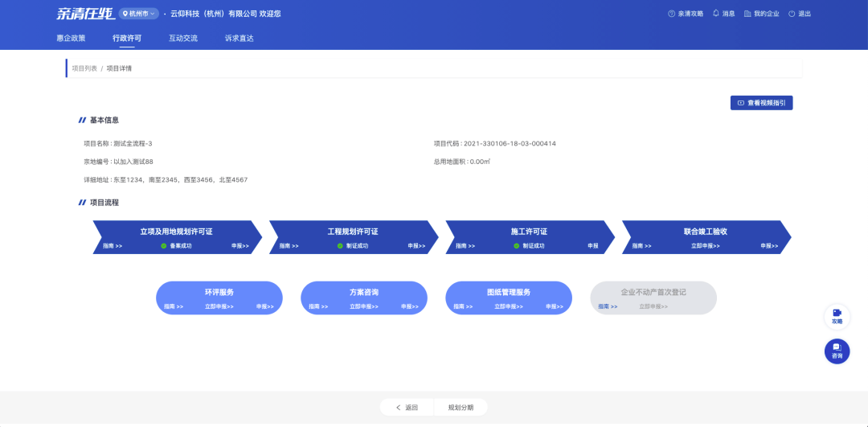Open 指南 under 图纸管理服务

(464, 306)
